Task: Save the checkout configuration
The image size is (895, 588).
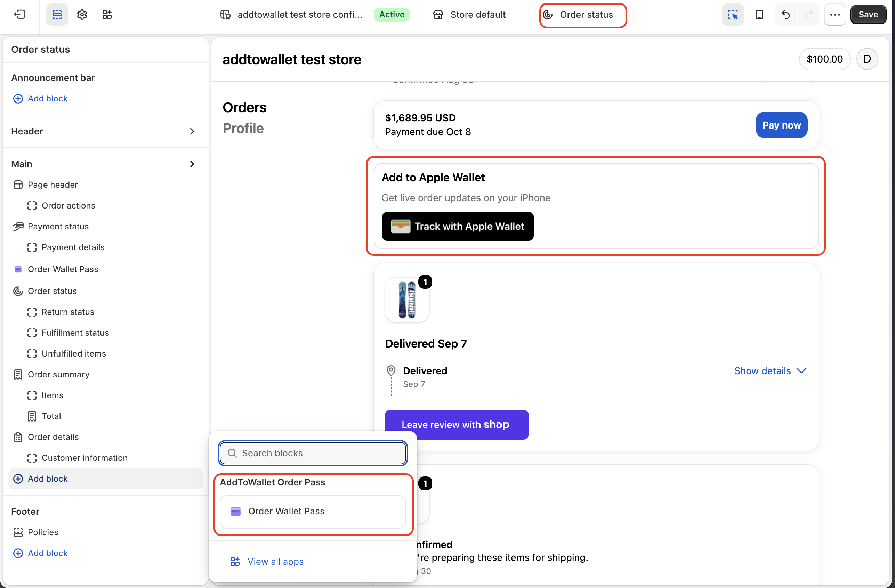Action: [x=868, y=15]
